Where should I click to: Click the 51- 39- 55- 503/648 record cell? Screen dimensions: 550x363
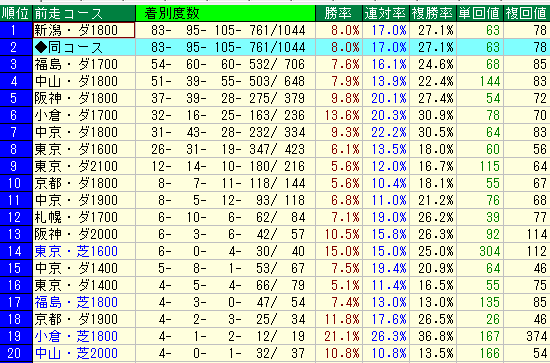pyautogui.click(x=226, y=81)
